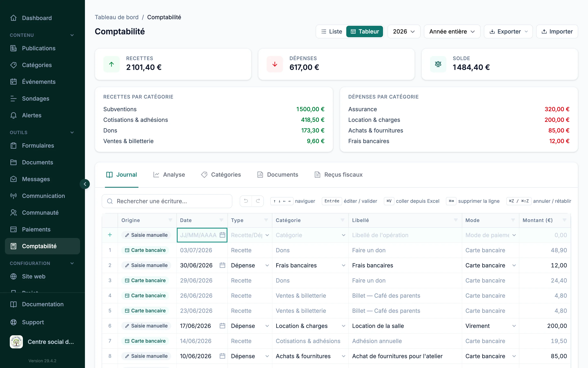The width and height of the screenshot is (588, 368).
Task: Open the Dashboard home icon
Action: [14, 18]
